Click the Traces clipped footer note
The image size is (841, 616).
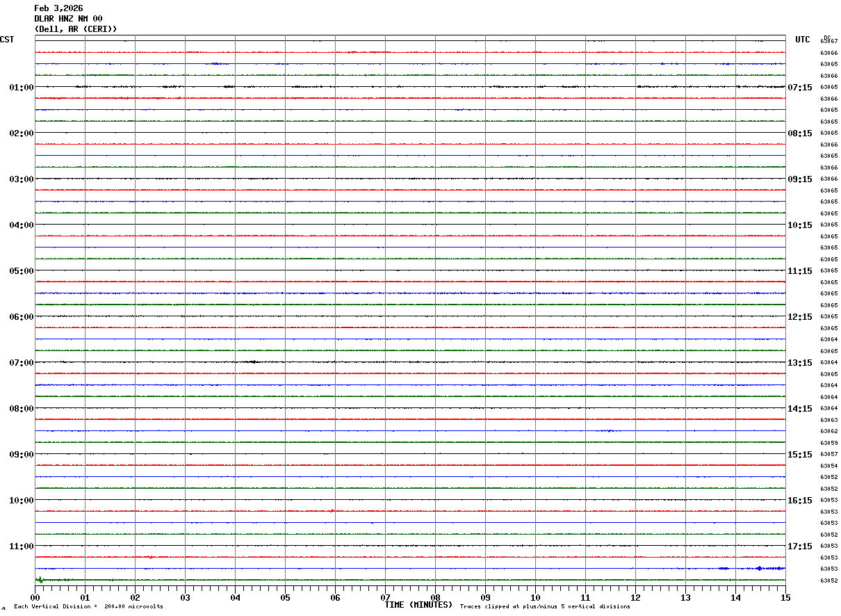pyautogui.click(x=545, y=606)
